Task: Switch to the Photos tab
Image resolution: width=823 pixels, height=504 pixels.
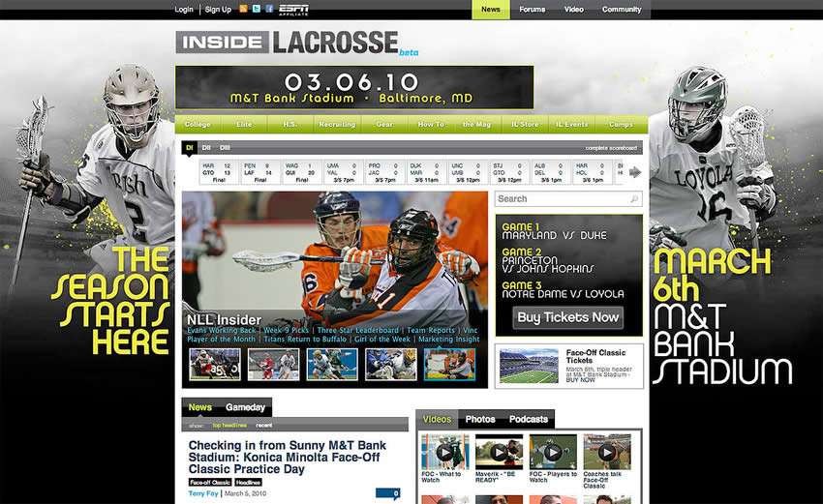Action: click(480, 420)
